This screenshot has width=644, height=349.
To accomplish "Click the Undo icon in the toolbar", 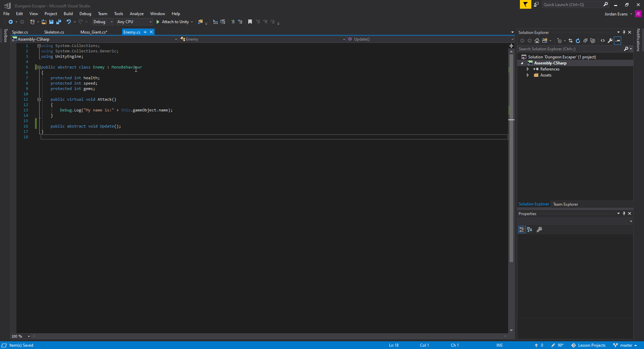I will (68, 22).
